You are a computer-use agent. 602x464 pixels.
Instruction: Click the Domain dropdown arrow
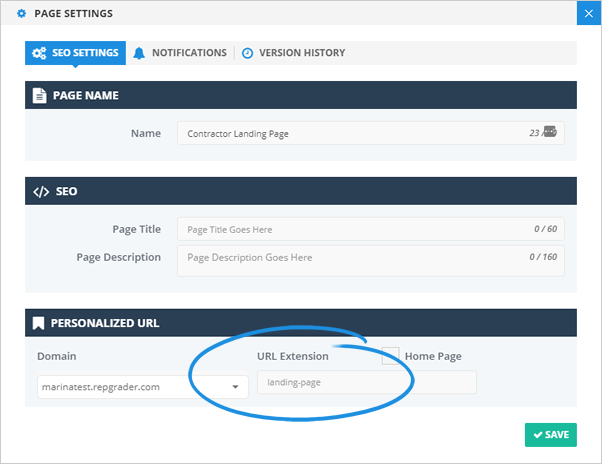point(235,386)
